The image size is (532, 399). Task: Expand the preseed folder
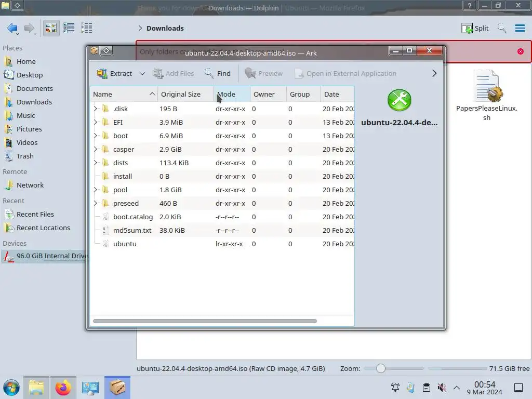click(96, 203)
